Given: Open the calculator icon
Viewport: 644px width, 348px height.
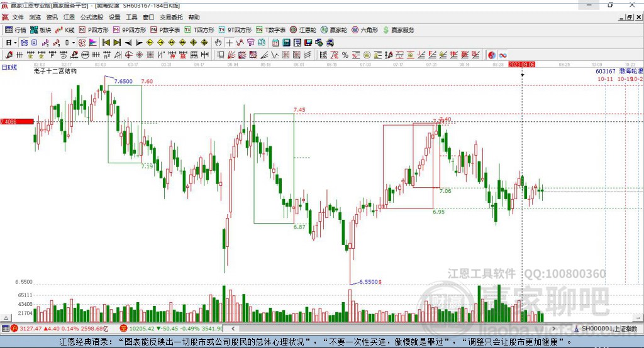Looking at the screenshot, I should point(286,43).
